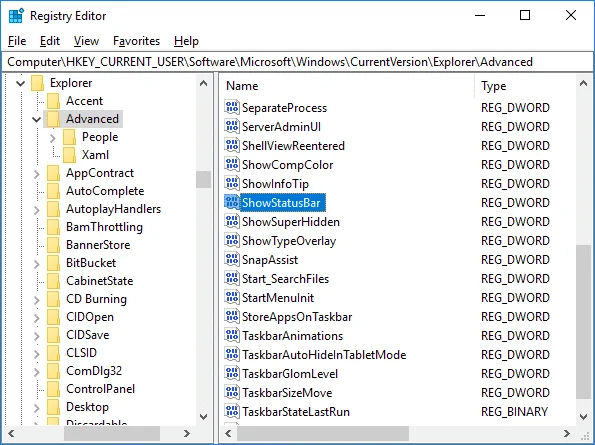The image size is (595, 445).
Task: Click the TaskbarStateLastRun binary value icon
Action: [x=231, y=411]
